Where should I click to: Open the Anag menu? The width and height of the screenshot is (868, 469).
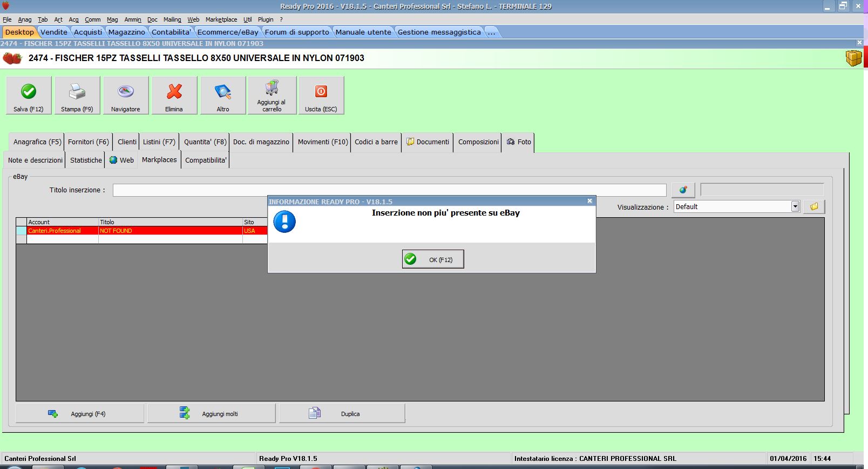click(x=25, y=19)
